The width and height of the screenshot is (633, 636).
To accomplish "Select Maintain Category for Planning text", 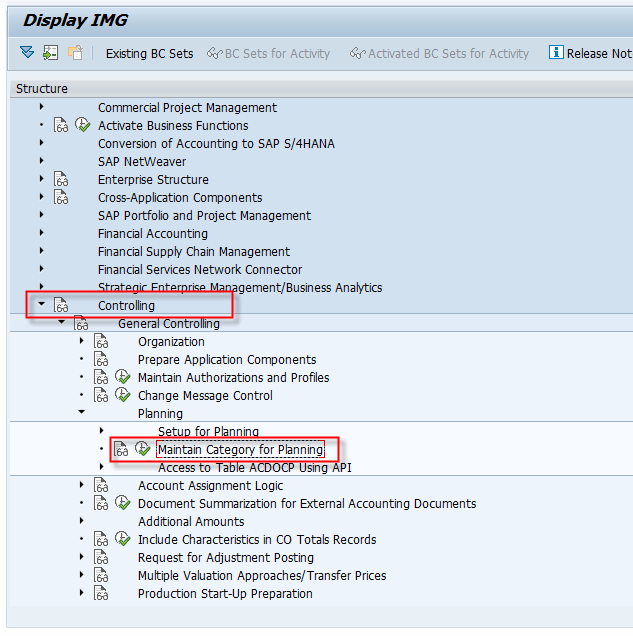I will point(241,449).
